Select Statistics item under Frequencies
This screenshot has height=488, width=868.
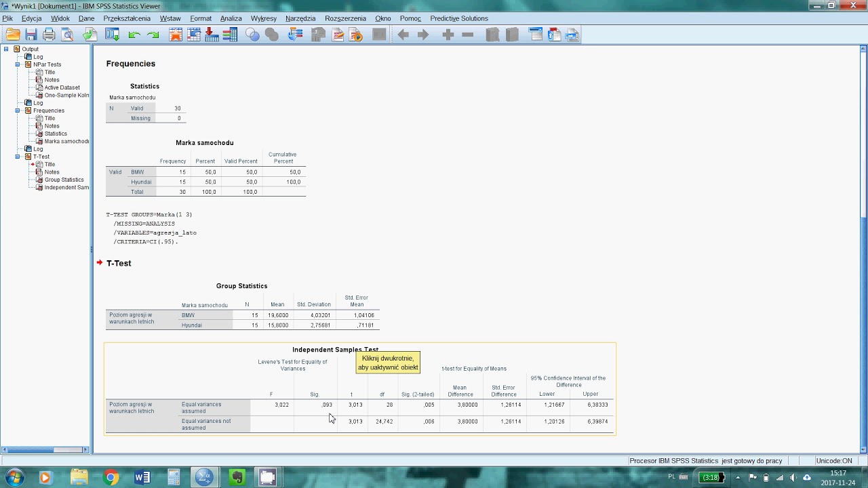point(56,134)
